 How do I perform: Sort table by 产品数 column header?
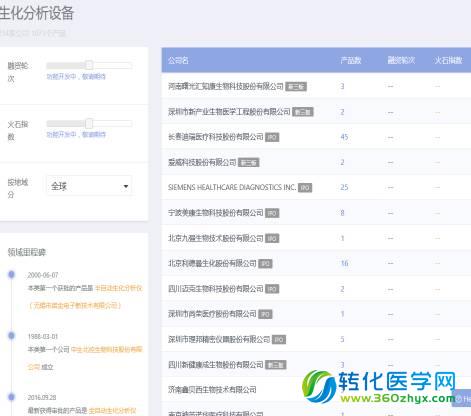click(x=351, y=60)
